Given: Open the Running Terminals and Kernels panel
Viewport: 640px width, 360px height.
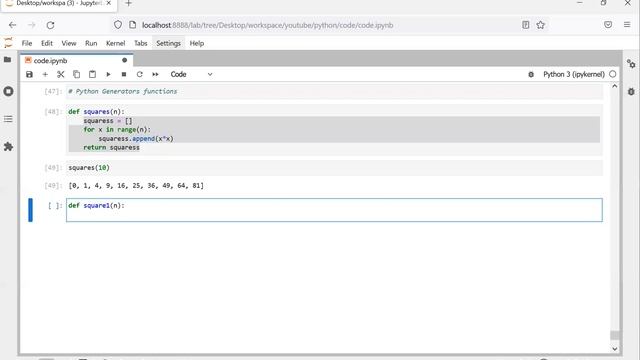Looking at the screenshot, I should pyautogui.click(x=8, y=91).
